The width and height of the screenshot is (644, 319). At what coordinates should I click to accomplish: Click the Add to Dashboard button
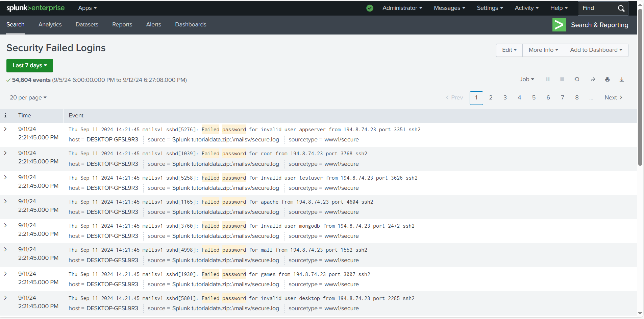(x=596, y=50)
